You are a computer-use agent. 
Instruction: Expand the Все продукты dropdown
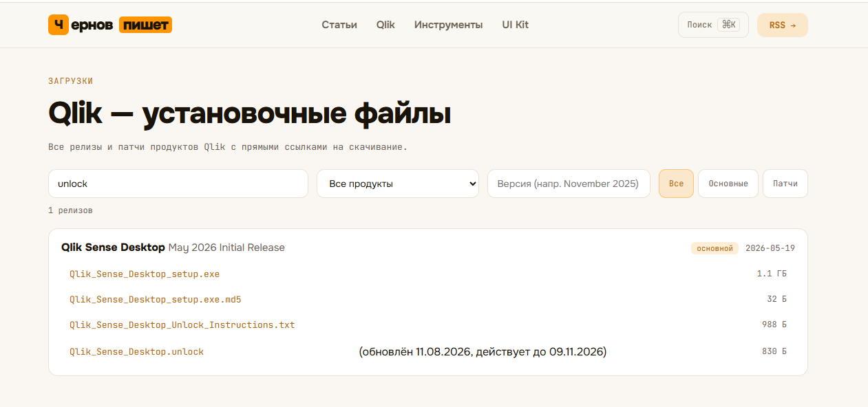coord(398,184)
